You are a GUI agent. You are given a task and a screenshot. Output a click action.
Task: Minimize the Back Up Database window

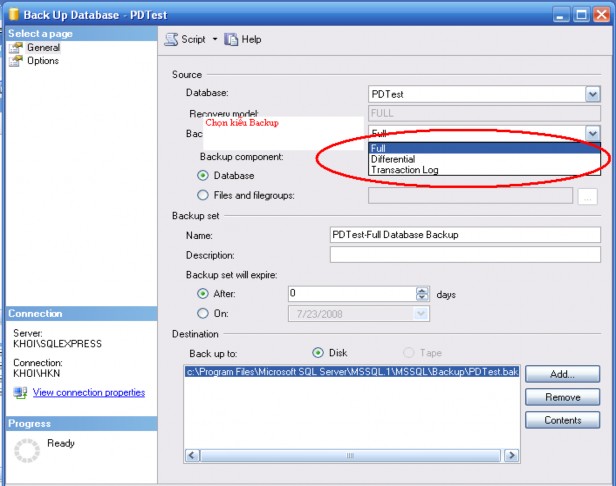click(x=560, y=15)
